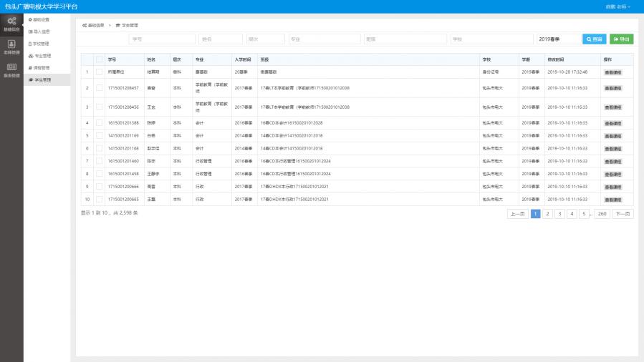Click the 基础设置 menu item

click(40, 19)
